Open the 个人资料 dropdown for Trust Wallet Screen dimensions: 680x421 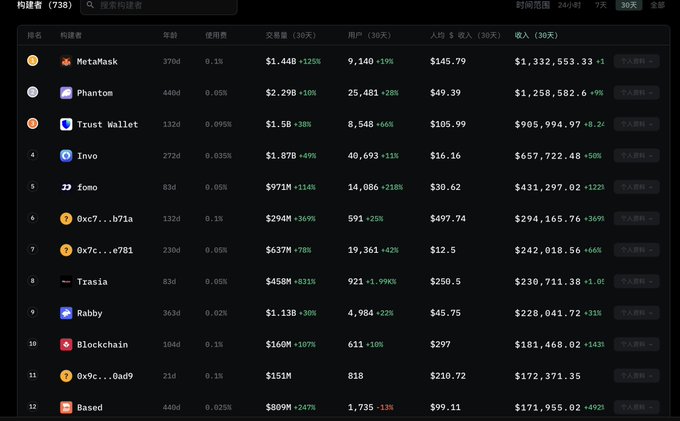[637, 124]
